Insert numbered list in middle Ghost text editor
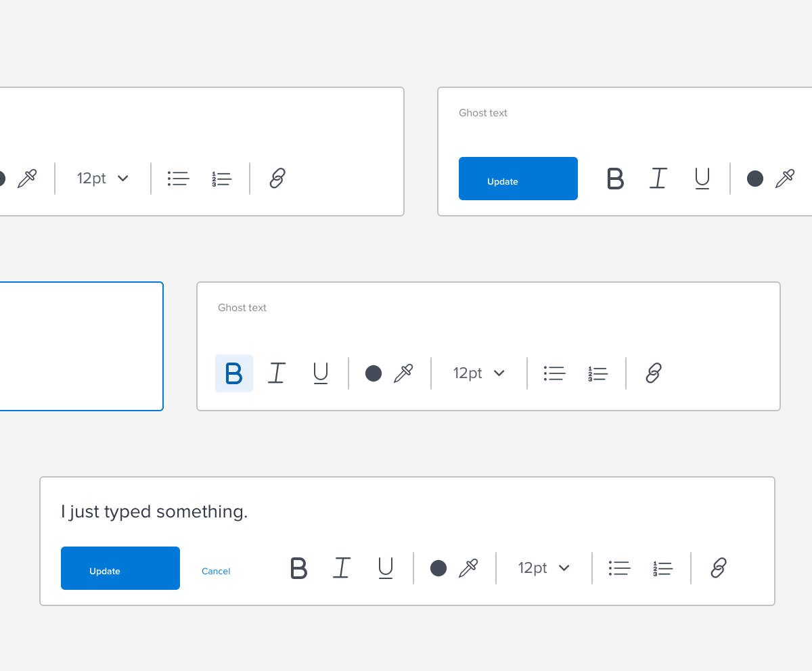Screen dimensions: 812x671 click(x=597, y=373)
